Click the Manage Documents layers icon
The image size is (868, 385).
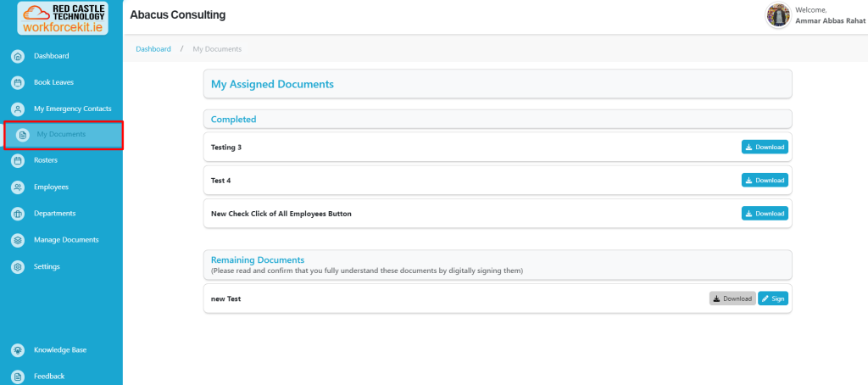coord(17,240)
